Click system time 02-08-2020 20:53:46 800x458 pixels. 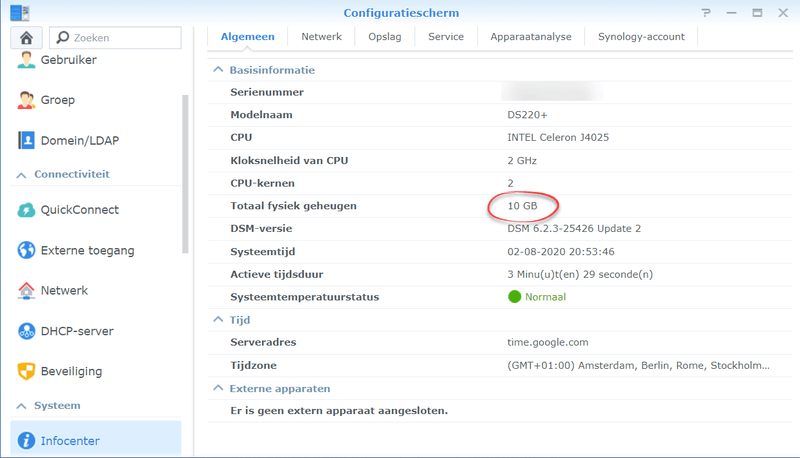[x=561, y=251]
